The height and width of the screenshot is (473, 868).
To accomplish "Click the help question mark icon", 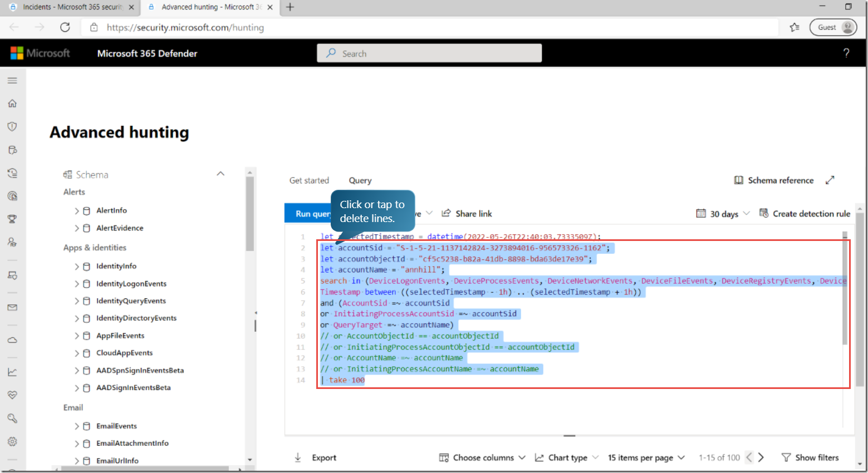I will [846, 53].
